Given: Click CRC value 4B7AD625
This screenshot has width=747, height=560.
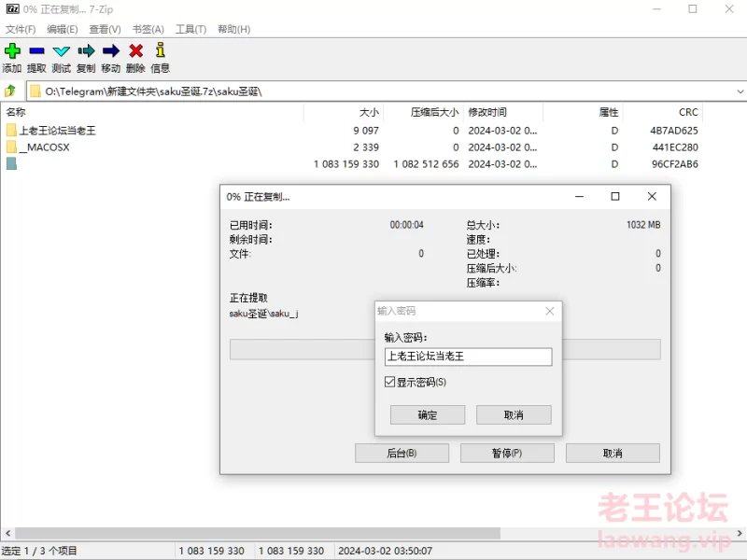Looking at the screenshot, I should click(674, 131).
